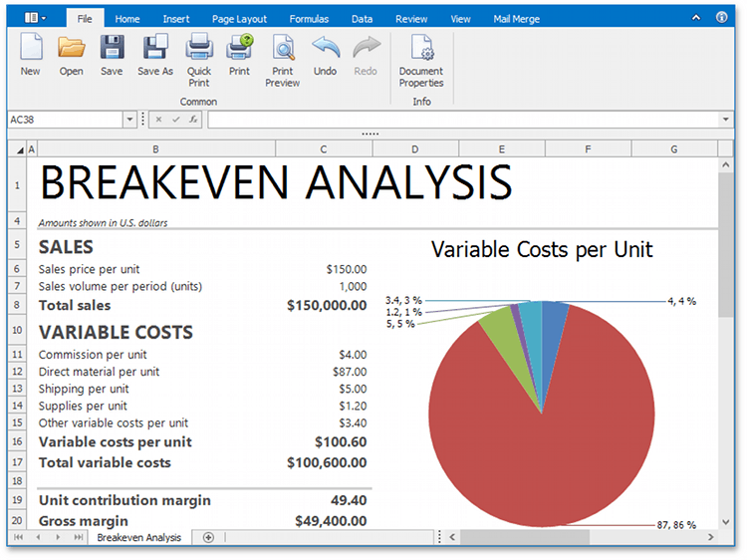Image resolution: width=747 pixels, height=560 pixels.
Task: Switch to the View tab
Action: tap(460, 19)
